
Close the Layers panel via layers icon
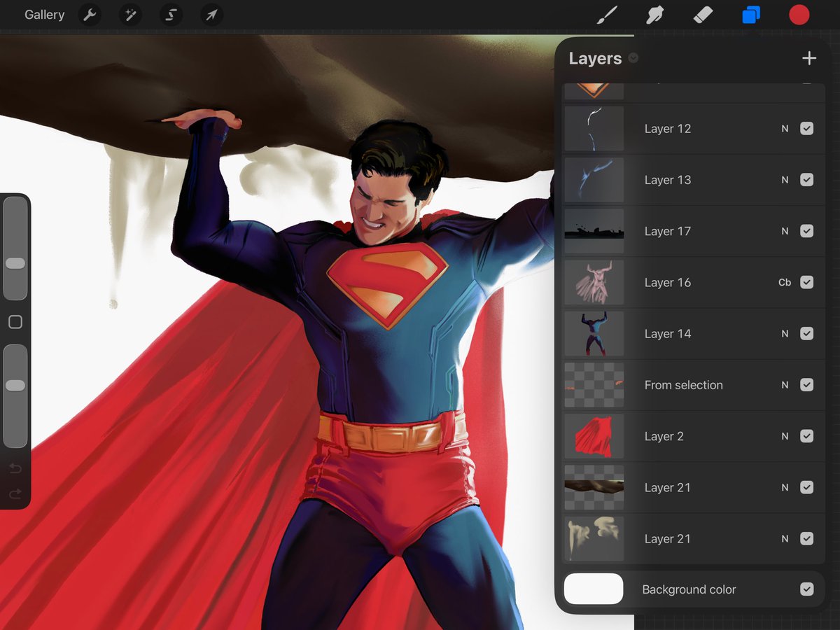751,15
